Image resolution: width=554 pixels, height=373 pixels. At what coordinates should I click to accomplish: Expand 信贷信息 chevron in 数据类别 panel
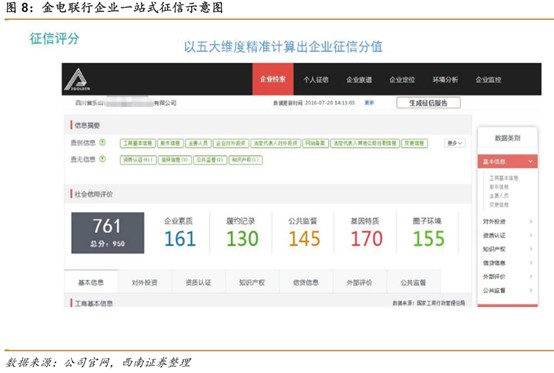pos(531,263)
